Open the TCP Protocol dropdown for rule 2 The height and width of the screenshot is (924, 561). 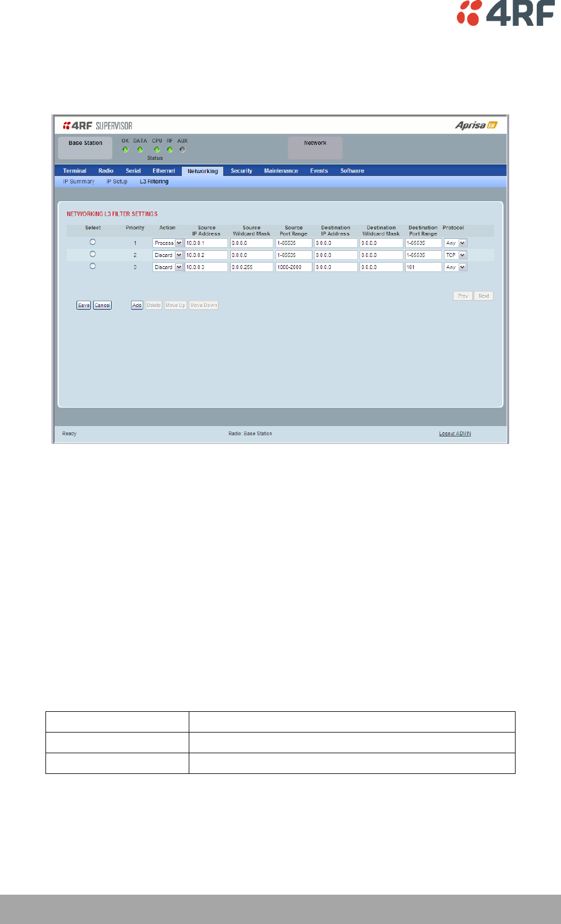[x=456, y=255]
